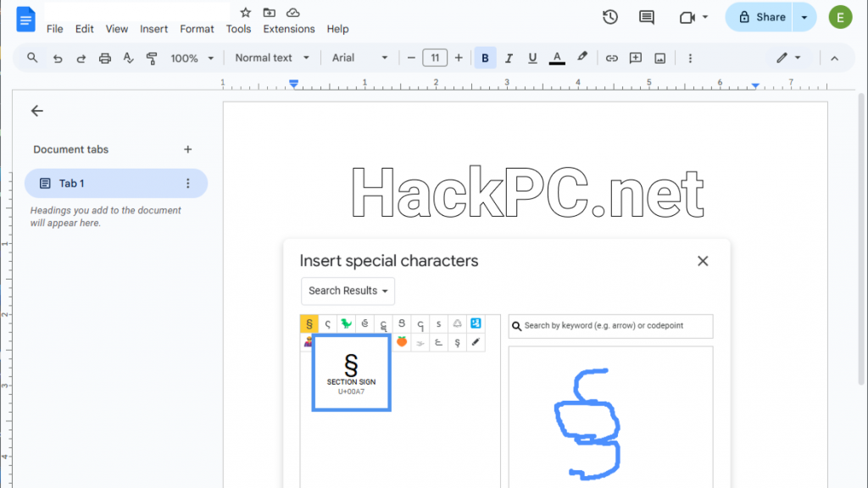
Task: Select the Tab 1 document tab
Action: [115, 183]
